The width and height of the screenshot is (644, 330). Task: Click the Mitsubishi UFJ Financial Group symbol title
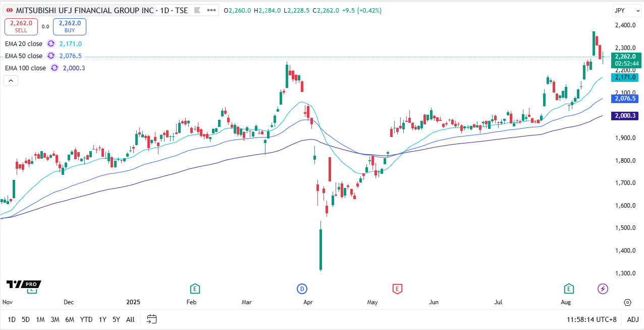pyautogui.click(x=85, y=11)
